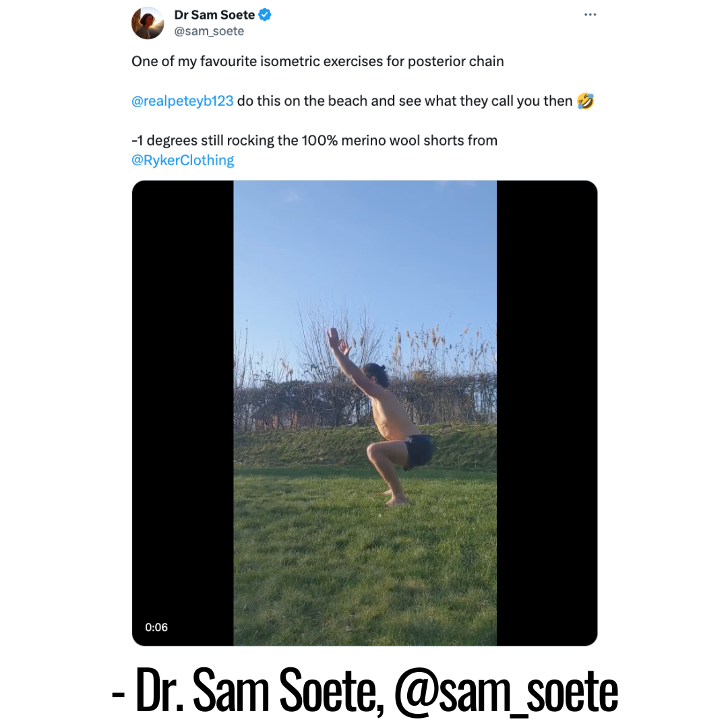Screen dimensions: 728x728
Task: Click the bottom caption '- Dr. Sam Soete, @sam_soete'
Action: (365, 690)
